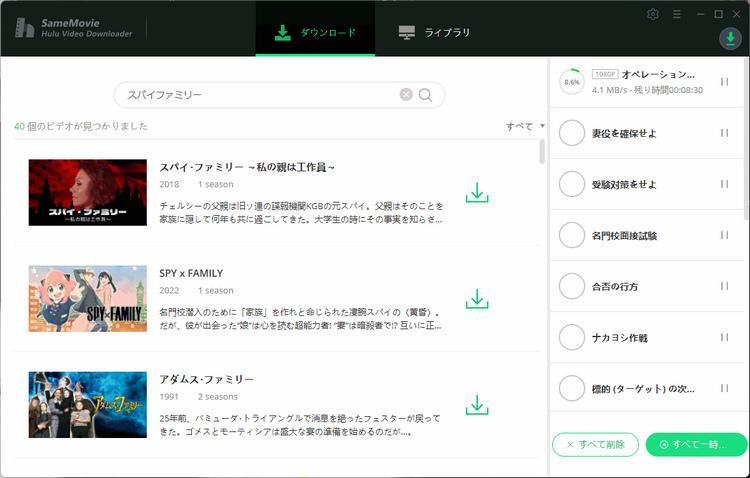This screenshot has height=478, width=750.
Task: Click the results list scrollbar
Action: click(x=542, y=152)
